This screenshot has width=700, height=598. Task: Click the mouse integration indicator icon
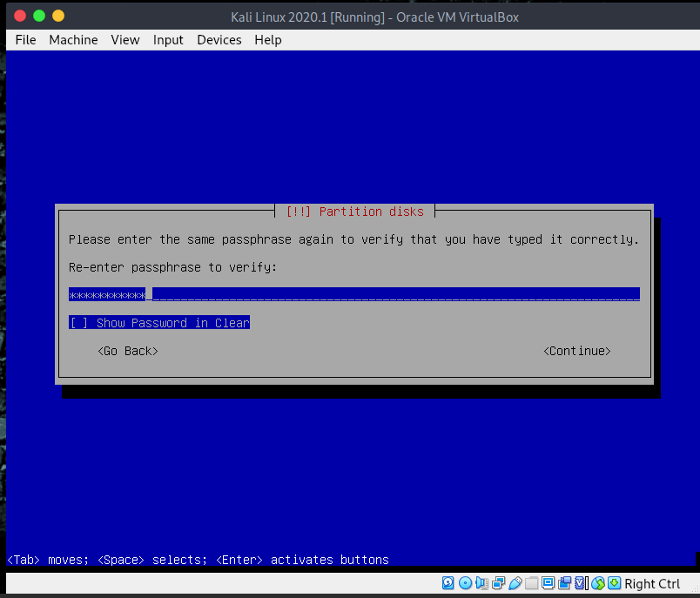tap(598, 583)
